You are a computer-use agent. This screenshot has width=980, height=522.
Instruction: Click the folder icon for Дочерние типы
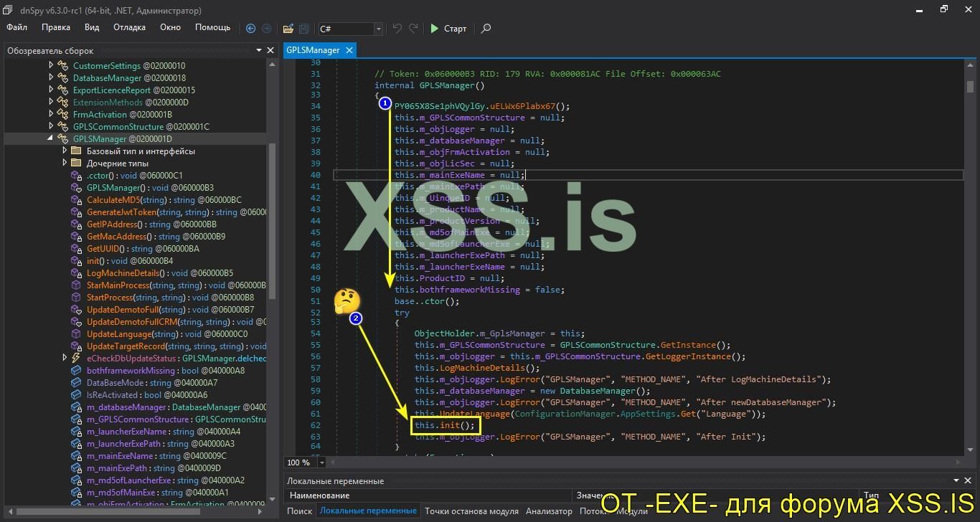[x=76, y=163]
